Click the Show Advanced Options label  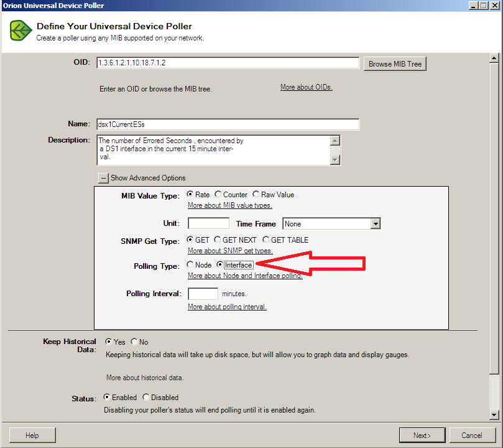[148, 178]
